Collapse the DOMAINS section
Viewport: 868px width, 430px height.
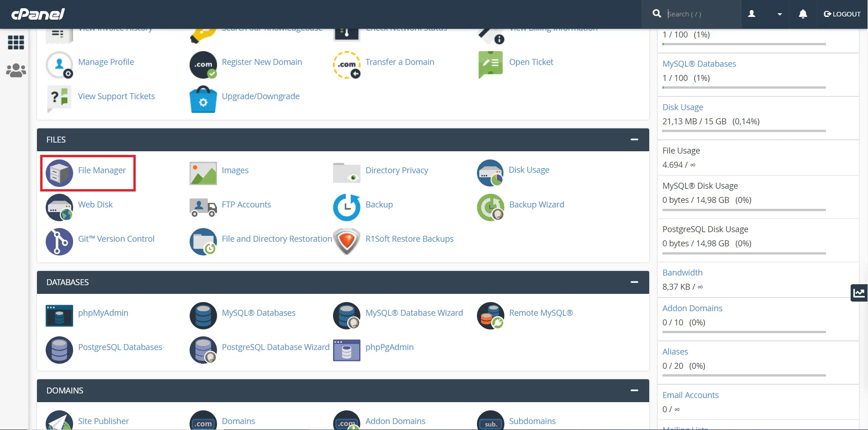[x=634, y=390]
